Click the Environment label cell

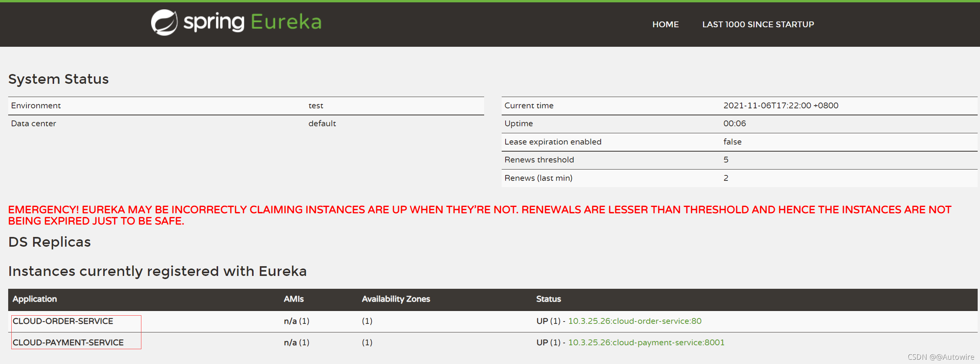tap(36, 106)
